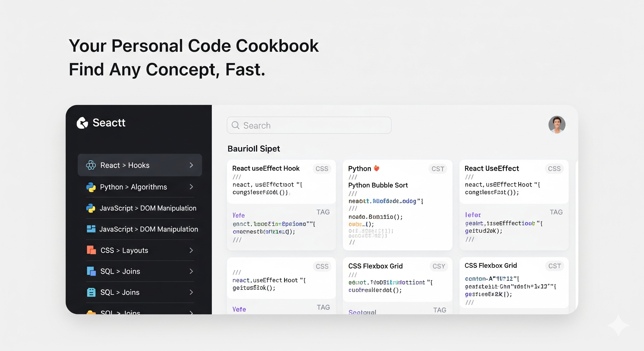Image resolution: width=644 pixels, height=351 pixels.
Task: Click the clipboard icon beside SQL Joins
Action: (x=91, y=292)
